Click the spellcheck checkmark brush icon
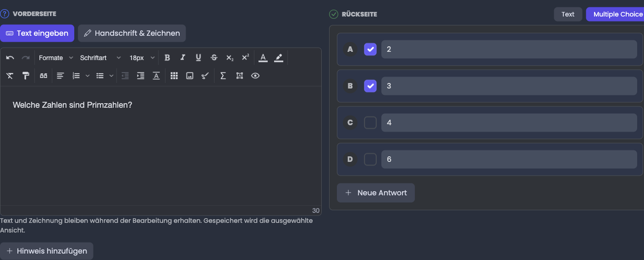 (205, 76)
